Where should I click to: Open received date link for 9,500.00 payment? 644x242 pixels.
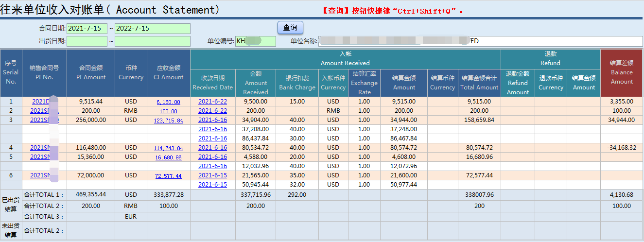(212, 102)
